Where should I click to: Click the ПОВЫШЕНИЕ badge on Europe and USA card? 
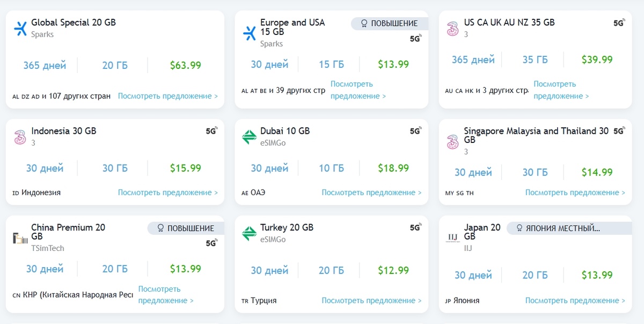(389, 23)
